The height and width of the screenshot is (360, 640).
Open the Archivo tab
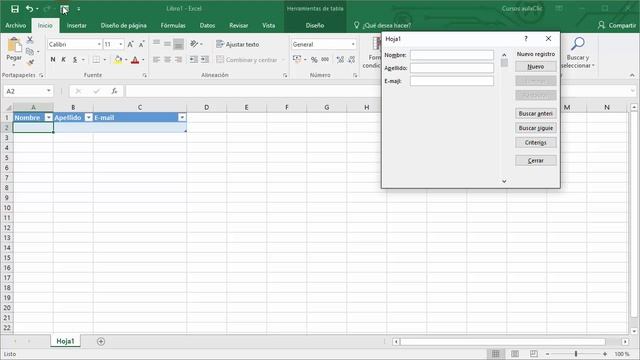16,25
